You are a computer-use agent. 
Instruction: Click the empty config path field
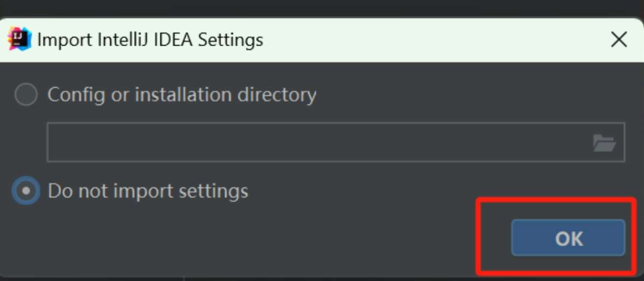click(x=315, y=143)
